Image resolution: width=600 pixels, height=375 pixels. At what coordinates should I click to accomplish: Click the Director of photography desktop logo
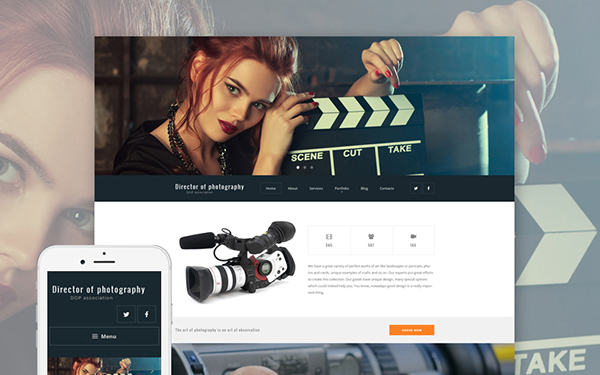pyautogui.click(x=209, y=188)
